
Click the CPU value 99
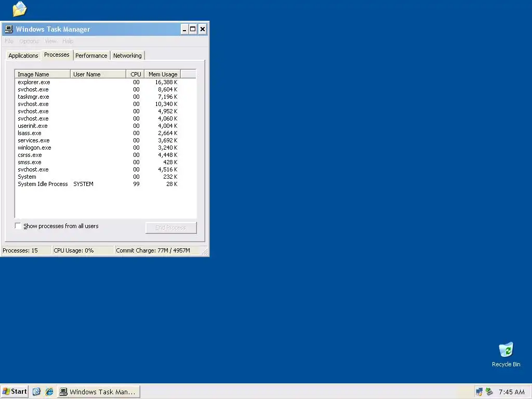(136, 184)
